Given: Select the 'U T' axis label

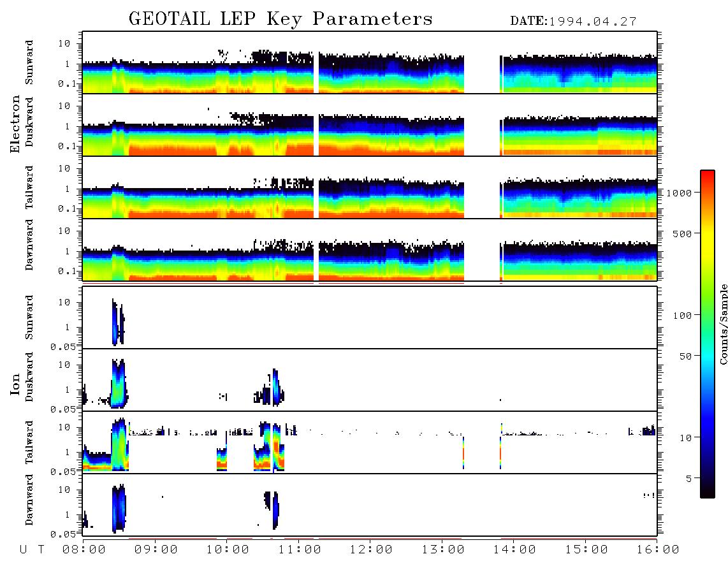Looking at the screenshot, I should [x=33, y=550].
